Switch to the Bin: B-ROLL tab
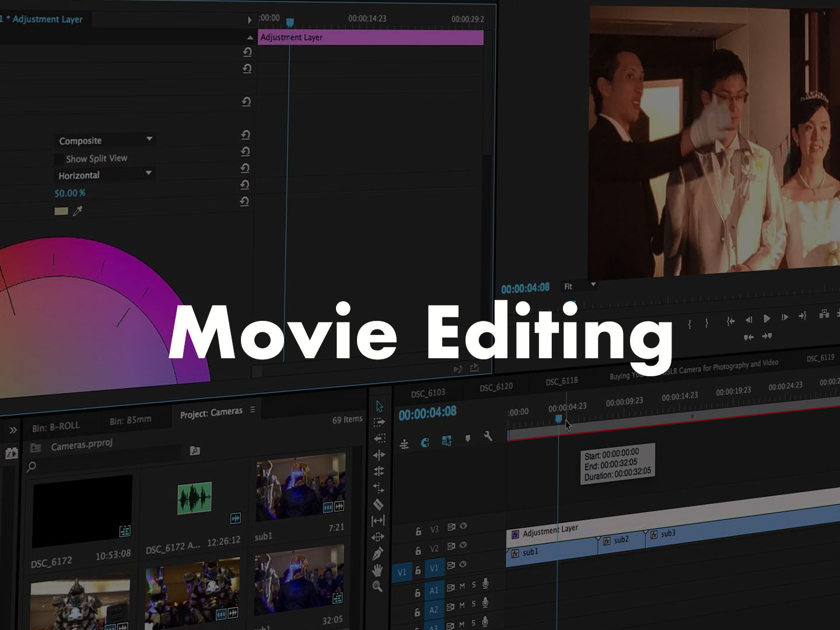This screenshot has width=840, height=630. [x=55, y=426]
